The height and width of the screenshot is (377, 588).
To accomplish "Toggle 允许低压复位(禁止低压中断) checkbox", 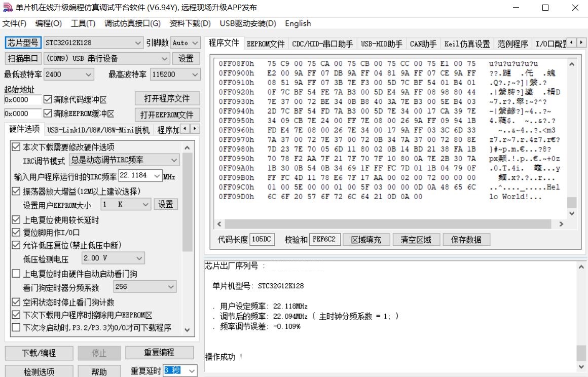I will [16, 245].
